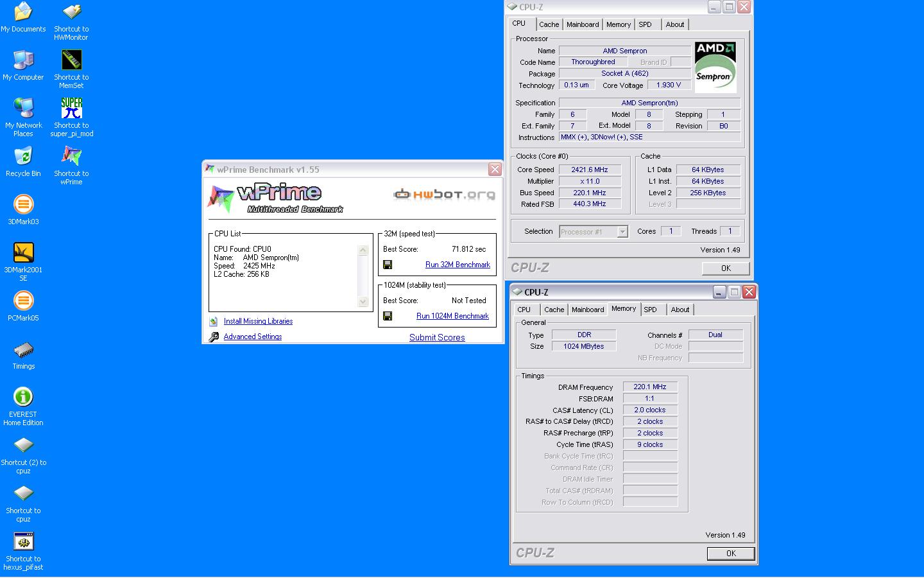Minimize the lower CPU-Z window

[719, 292]
